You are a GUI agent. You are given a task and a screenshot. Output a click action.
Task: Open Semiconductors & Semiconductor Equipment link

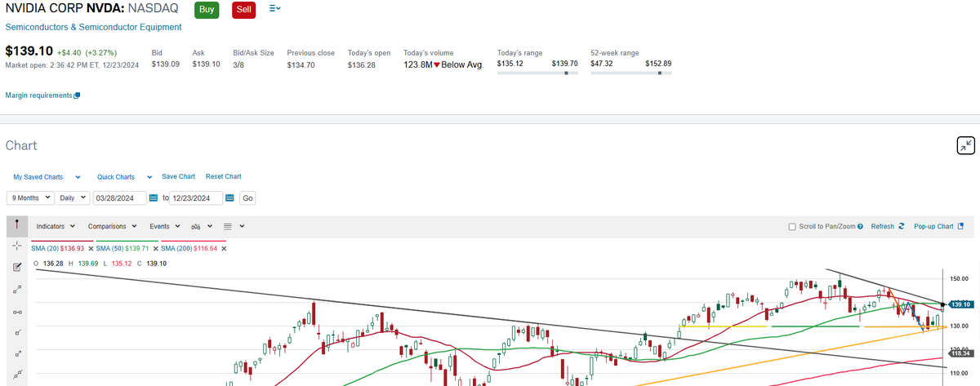coord(93,27)
